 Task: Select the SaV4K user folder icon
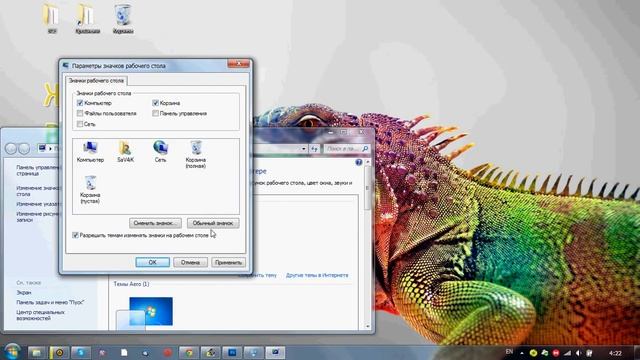tap(125, 151)
